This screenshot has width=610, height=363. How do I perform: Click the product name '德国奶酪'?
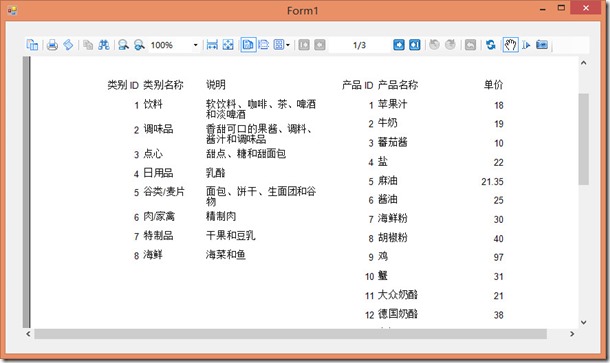[398, 314]
